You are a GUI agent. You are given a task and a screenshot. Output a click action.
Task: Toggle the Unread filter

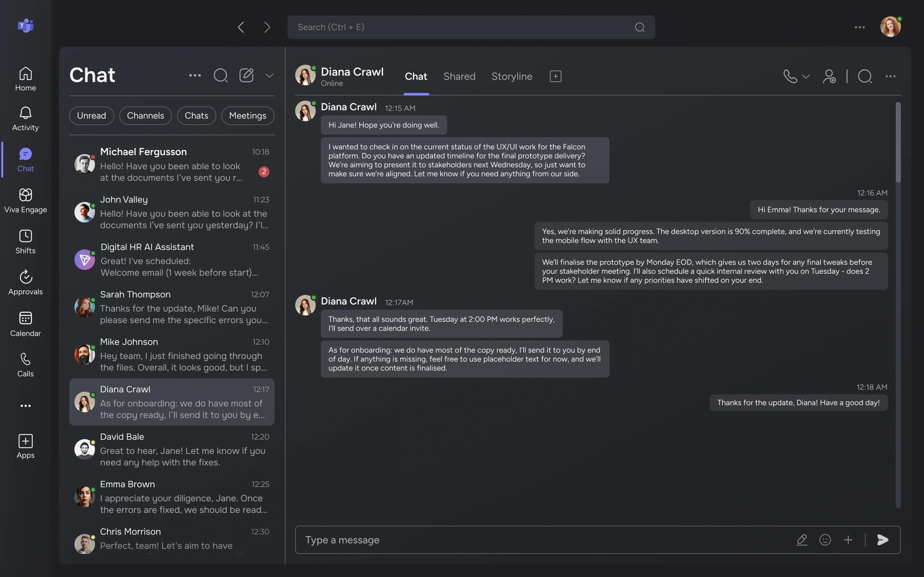91,115
